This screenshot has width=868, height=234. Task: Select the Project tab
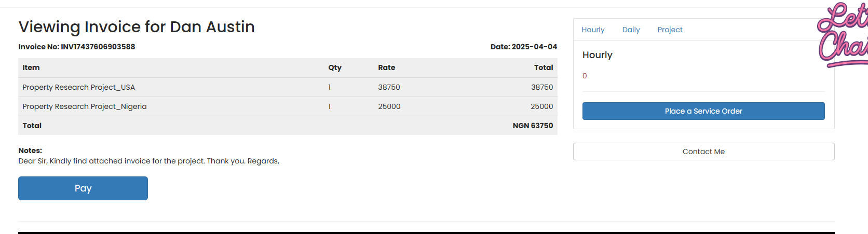[670, 30]
